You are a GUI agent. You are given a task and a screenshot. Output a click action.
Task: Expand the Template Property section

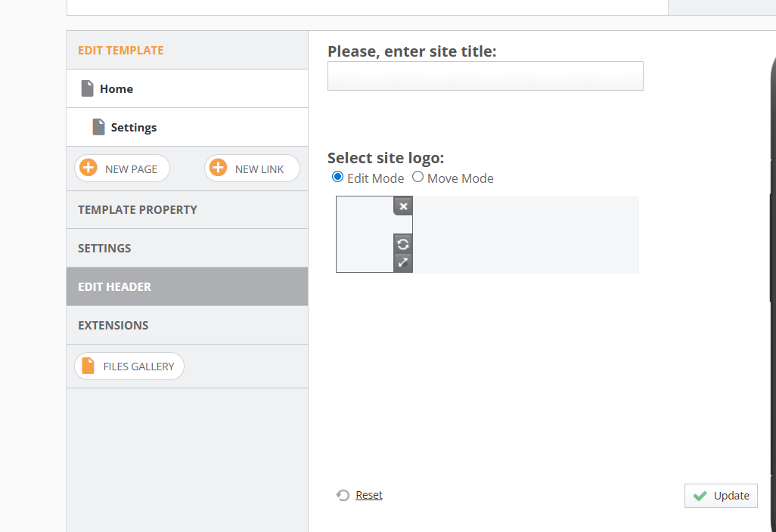pos(187,209)
